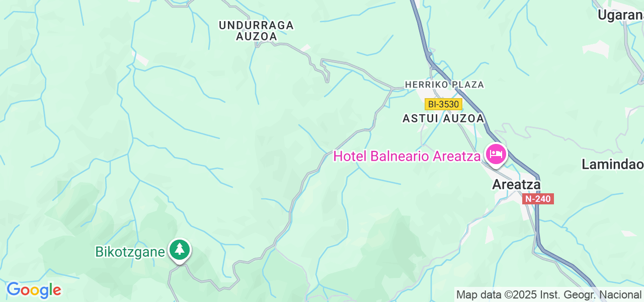
Task: Click the N-240 red road shield
Action: (x=538, y=199)
